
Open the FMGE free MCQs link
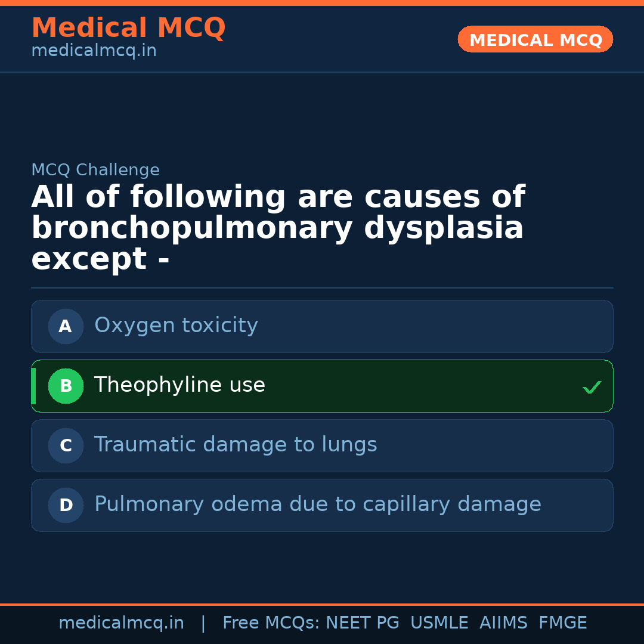point(562,623)
